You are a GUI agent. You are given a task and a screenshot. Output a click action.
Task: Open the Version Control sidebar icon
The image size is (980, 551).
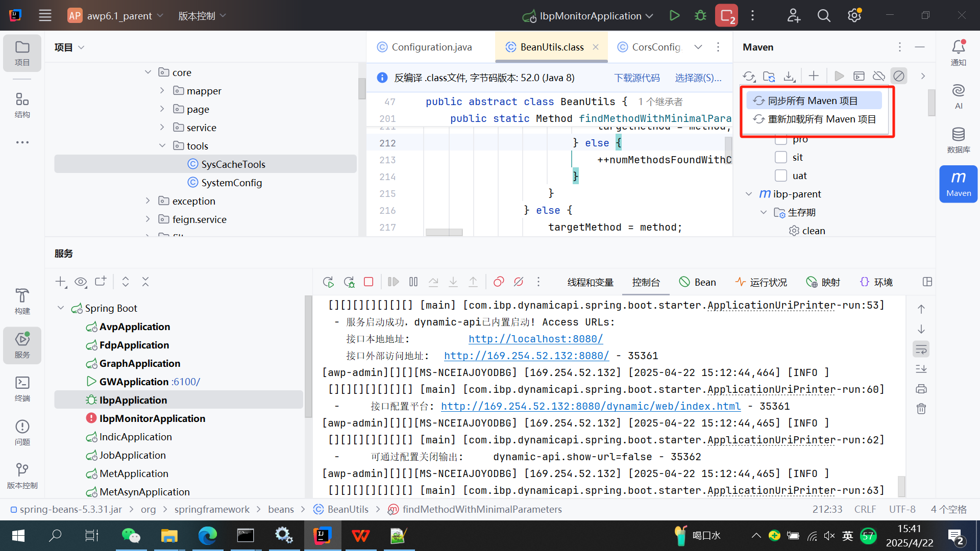(22, 475)
